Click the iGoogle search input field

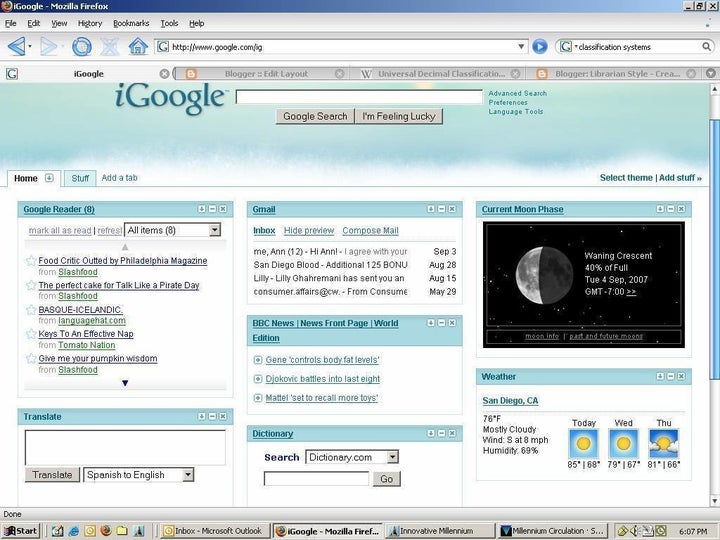pyautogui.click(x=359, y=97)
